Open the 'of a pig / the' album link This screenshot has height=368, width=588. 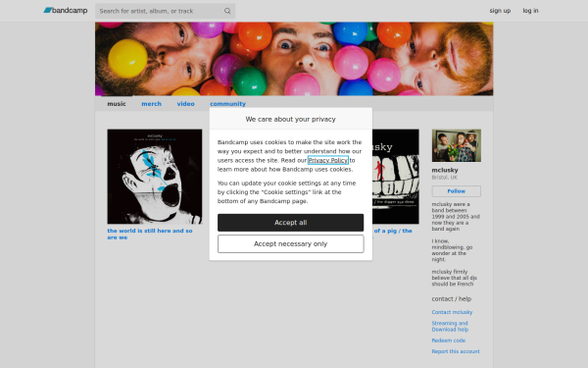click(393, 231)
